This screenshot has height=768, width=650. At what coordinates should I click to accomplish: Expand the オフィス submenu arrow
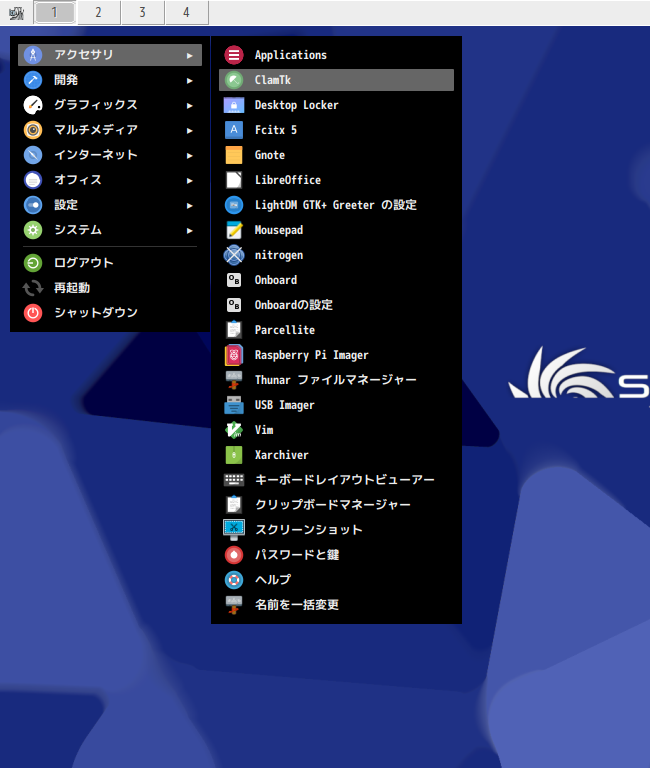click(x=190, y=181)
